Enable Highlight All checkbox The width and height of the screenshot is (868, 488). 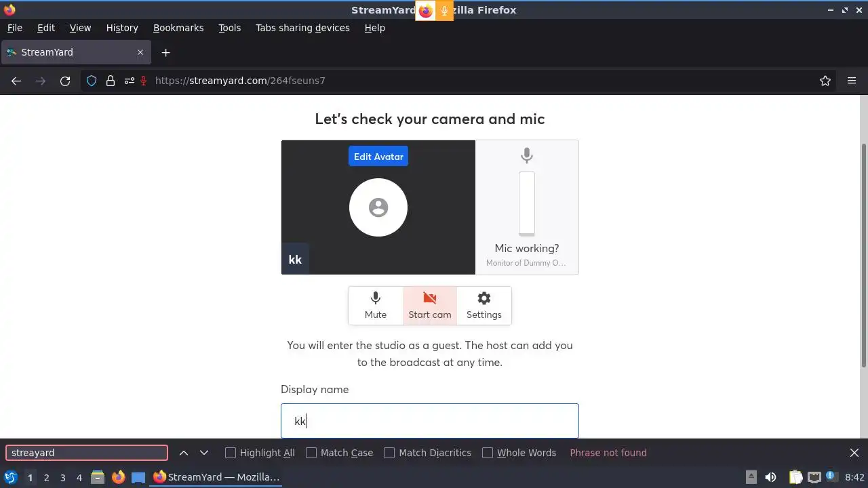[x=231, y=453]
